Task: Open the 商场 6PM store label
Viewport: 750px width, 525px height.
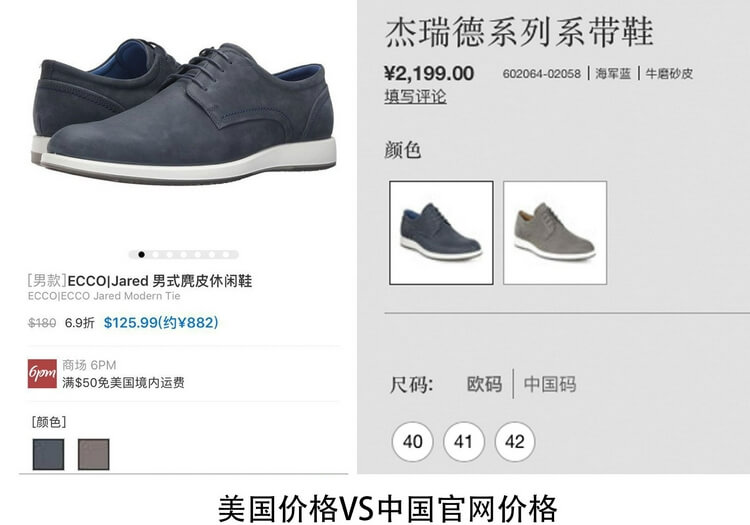Action: click(x=89, y=365)
